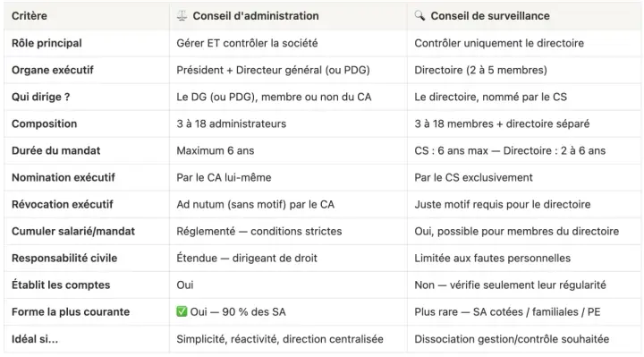Click cell 'Par le CA lui-même'

click(224, 177)
